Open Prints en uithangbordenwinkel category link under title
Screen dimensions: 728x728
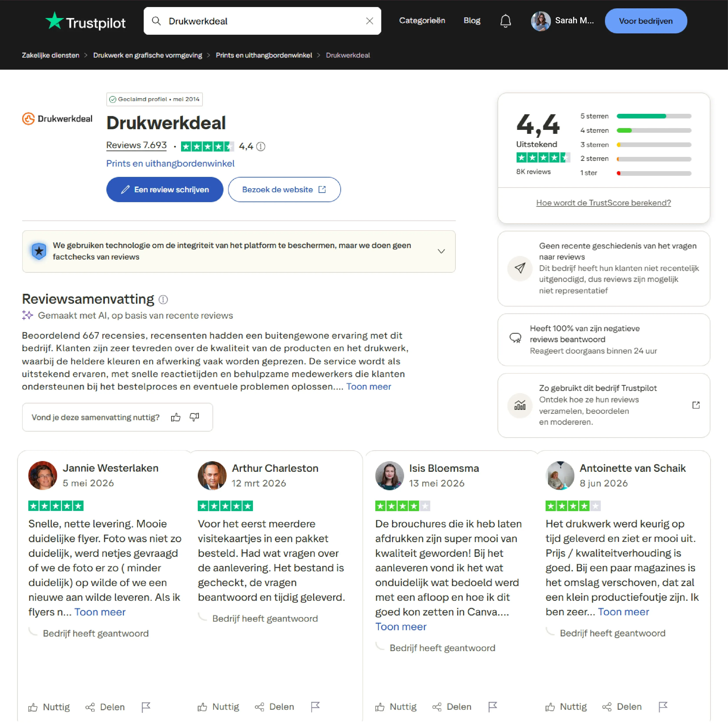click(170, 163)
